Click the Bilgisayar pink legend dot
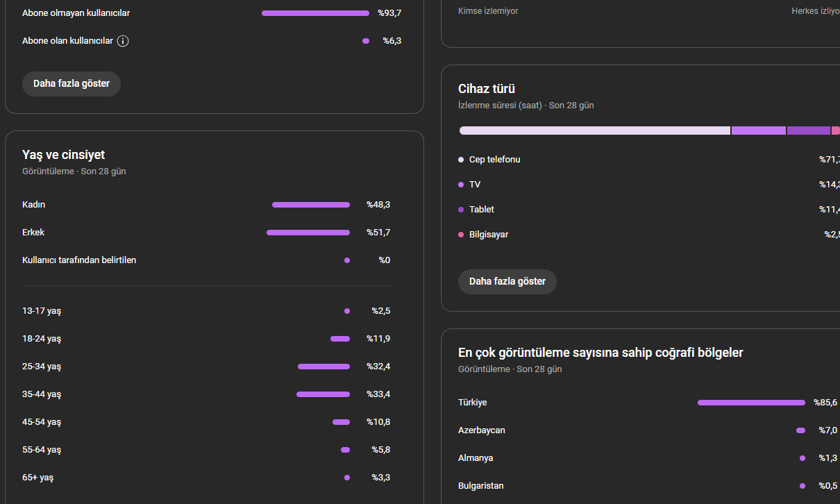The image size is (840, 504). [x=461, y=235]
